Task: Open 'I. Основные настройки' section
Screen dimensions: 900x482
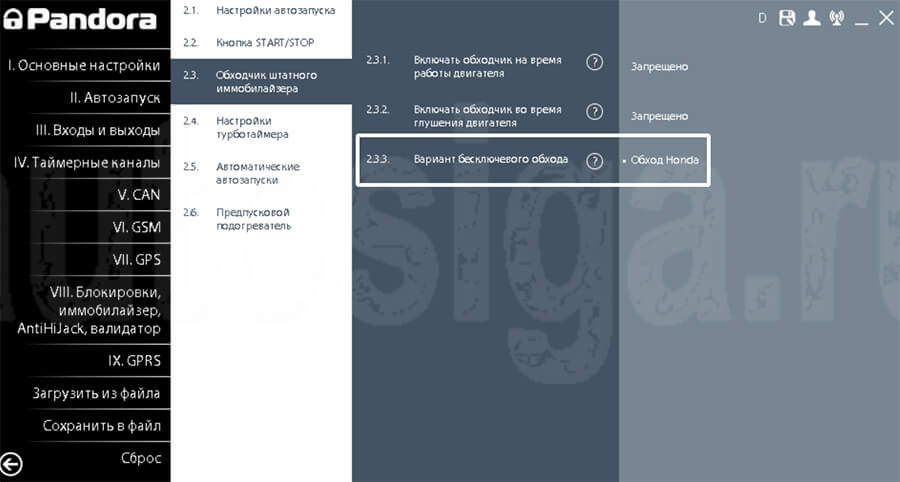Action: pos(85,66)
